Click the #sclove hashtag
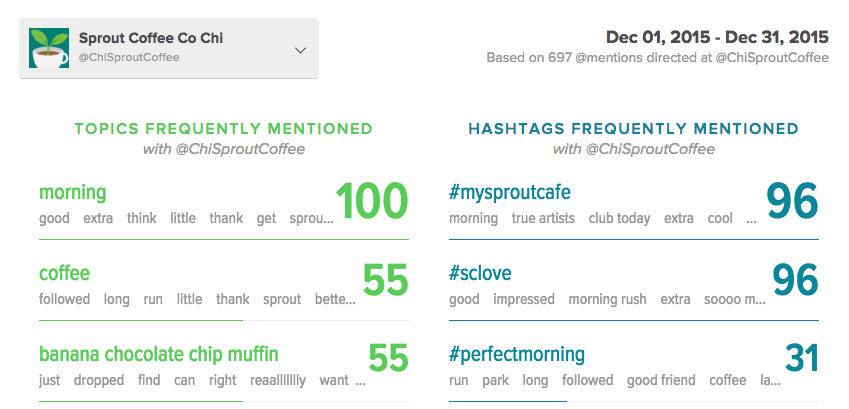 coord(480,273)
